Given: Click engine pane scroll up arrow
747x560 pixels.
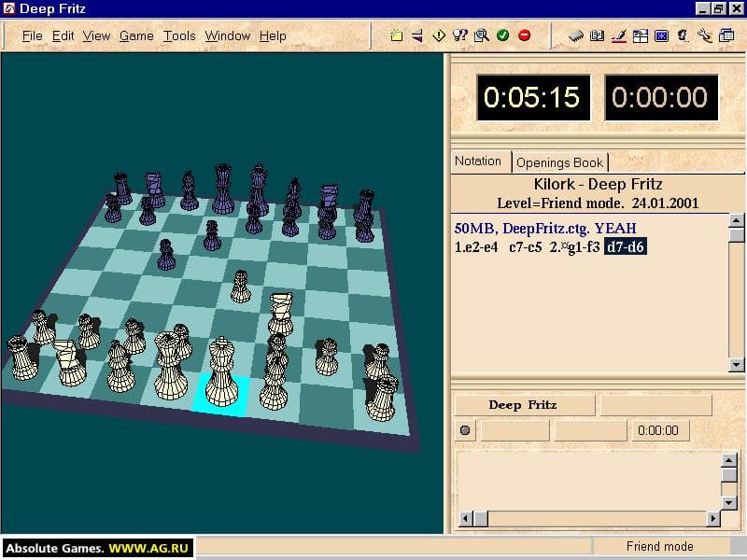Looking at the screenshot, I should (729, 460).
